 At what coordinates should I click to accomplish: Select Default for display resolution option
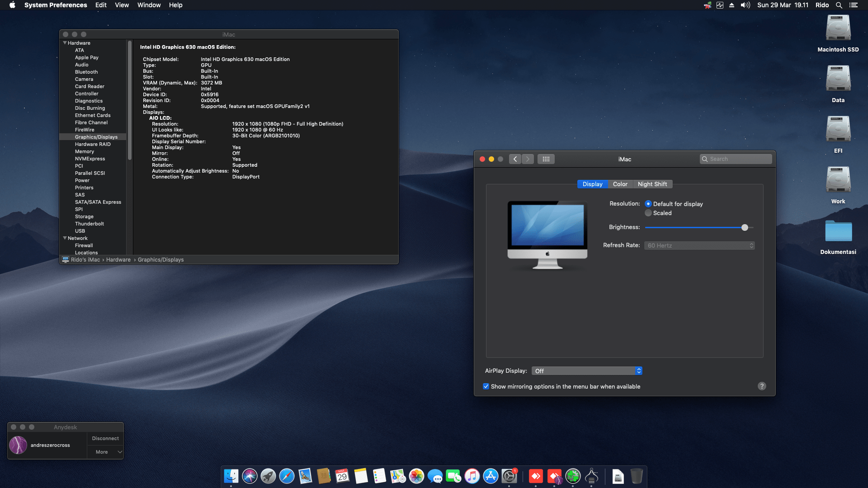[648, 204]
